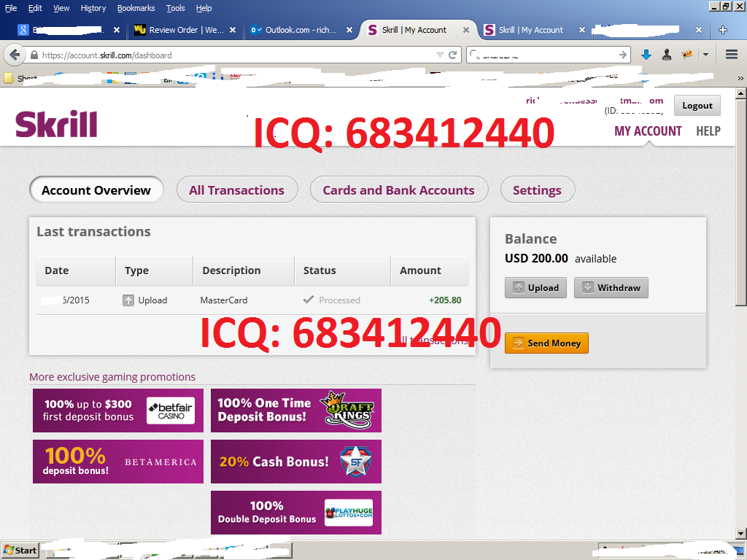747x560 pixels.
Task: Open the History menu
Action: click(x=93, y=8)
